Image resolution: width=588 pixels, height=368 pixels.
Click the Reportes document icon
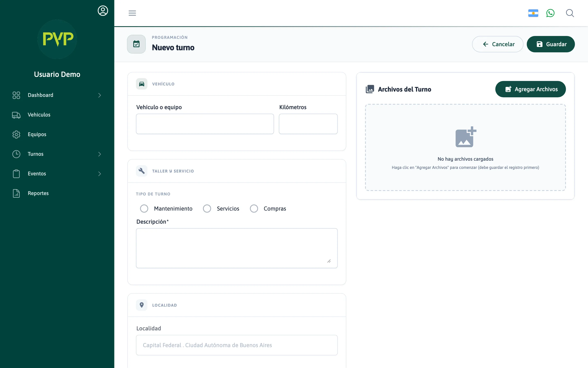16,193
